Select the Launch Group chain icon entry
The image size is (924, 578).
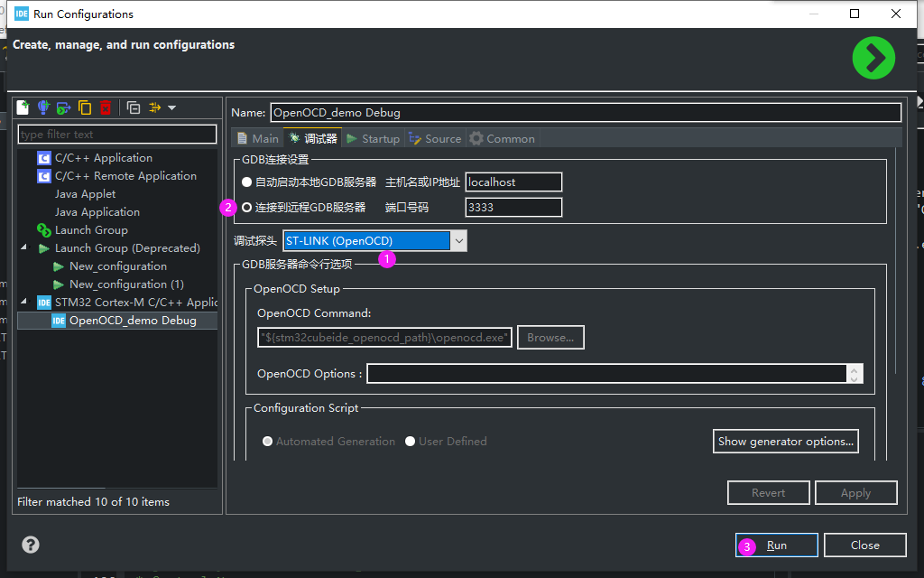click(x=44, y=230)
